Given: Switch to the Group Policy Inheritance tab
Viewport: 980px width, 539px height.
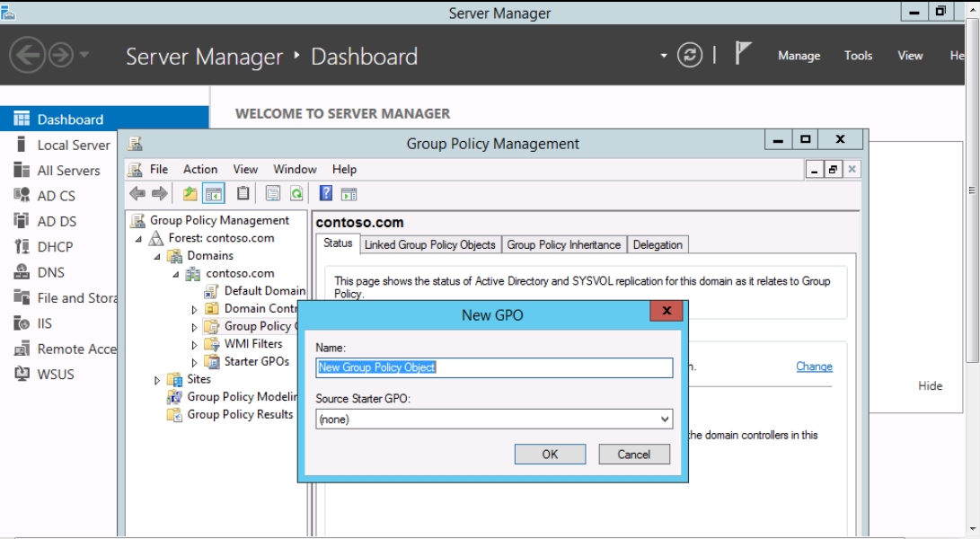Looking at the screenshot, I should (563, 244).
